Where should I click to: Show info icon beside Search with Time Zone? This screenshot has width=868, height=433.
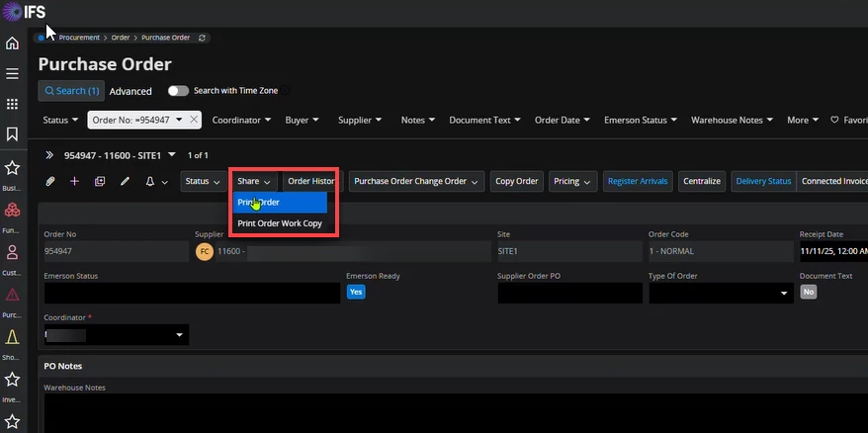[x=285, y=90]
